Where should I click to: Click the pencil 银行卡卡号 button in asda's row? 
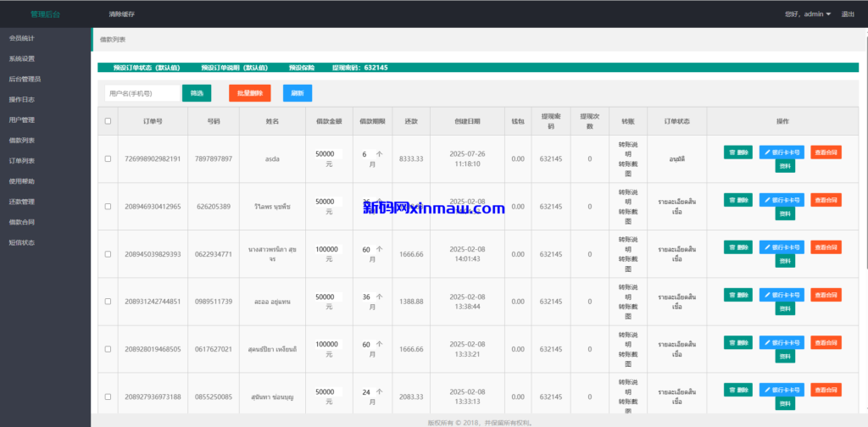[782, 152]
